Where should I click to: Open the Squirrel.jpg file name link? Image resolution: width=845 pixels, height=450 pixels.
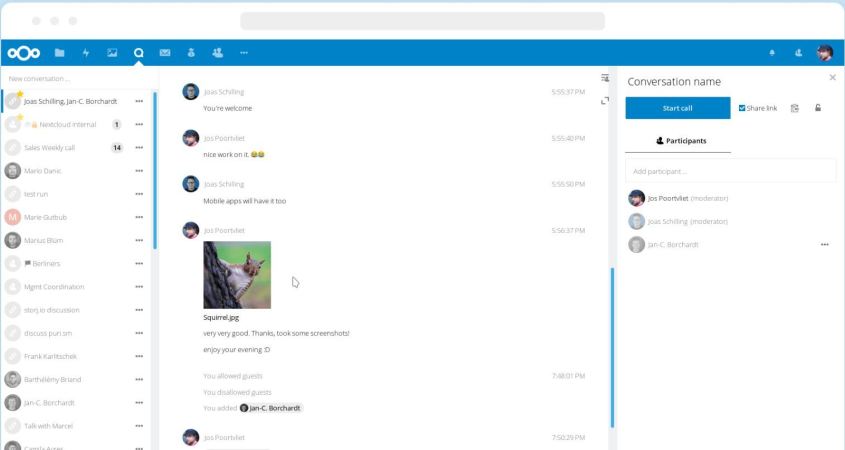pos(221,317)
